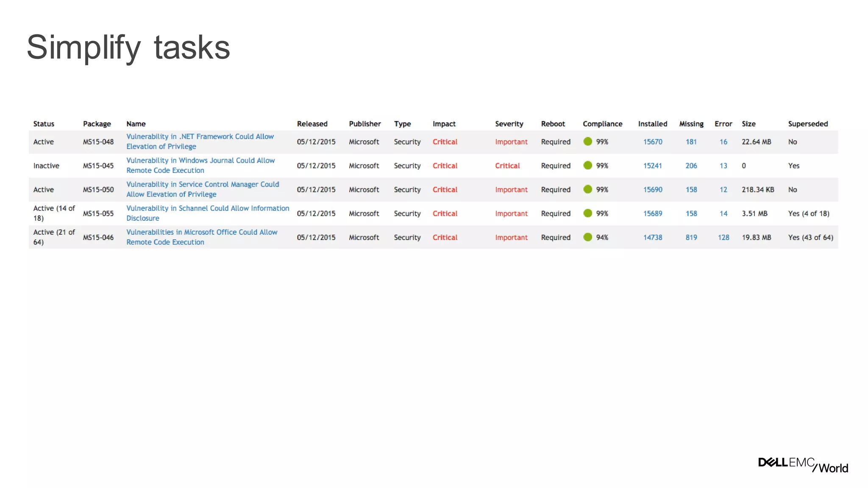Click the Status column header
This screenshot has height=488, width=868.
click(44, 124)
